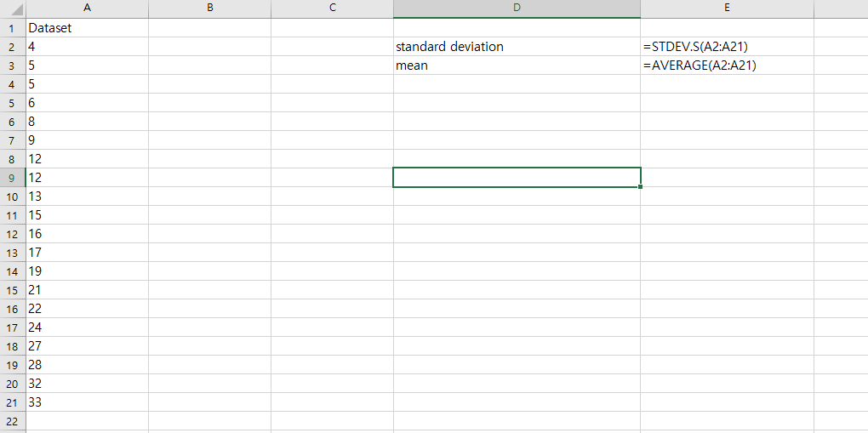The width and height of the screenshot is (868, 433).
Task: Click cell A11 containing 15
Action: pyautogui.click(x=87, y=215)
